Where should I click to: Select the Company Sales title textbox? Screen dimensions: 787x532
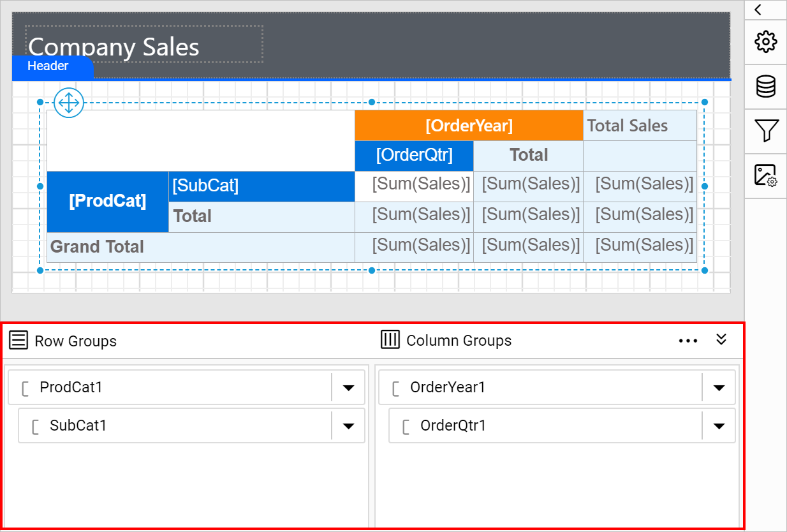tap(144, 44)
